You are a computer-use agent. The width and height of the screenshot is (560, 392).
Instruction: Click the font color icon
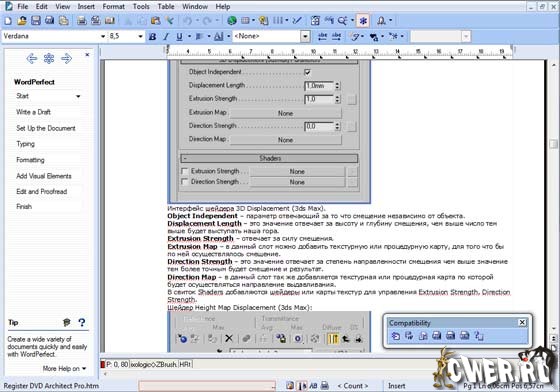[x=218, y=36]
